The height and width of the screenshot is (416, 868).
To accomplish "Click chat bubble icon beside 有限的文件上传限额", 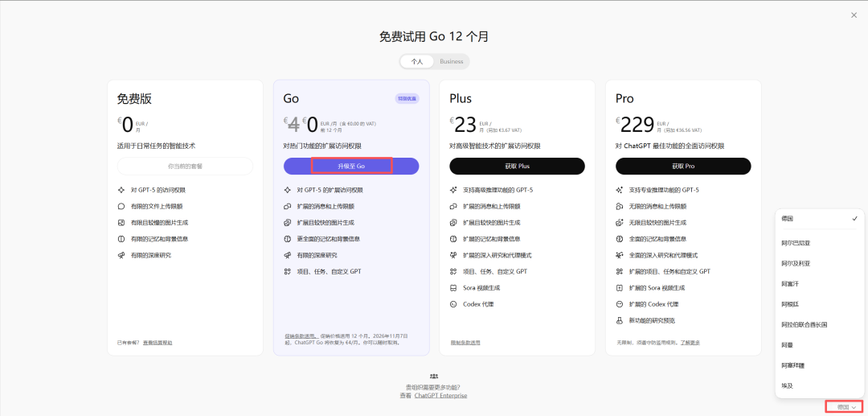I will point(121,206).
